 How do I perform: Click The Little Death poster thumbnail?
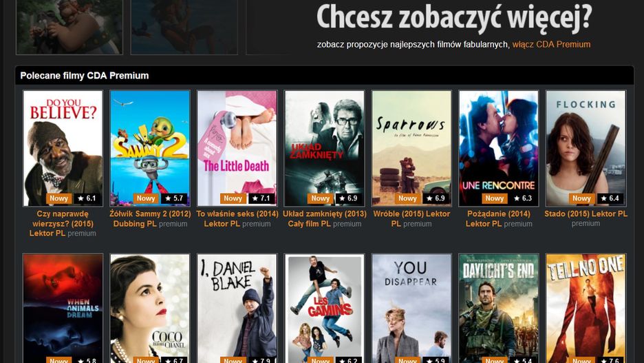click(x=237, y=148)
